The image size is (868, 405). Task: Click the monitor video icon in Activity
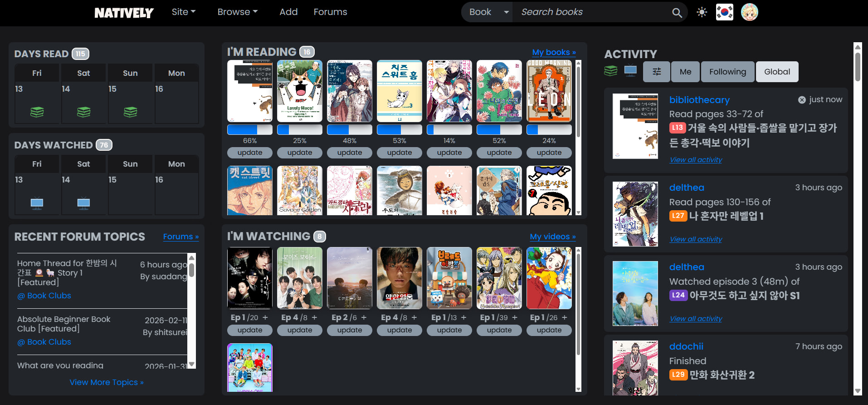click(630, 71)
